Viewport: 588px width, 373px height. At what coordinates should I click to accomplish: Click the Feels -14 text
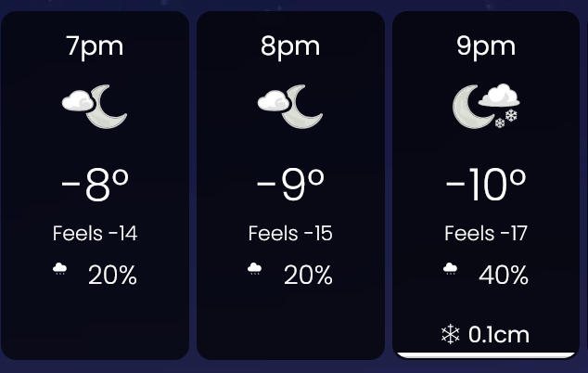click(x=95, y=233)
